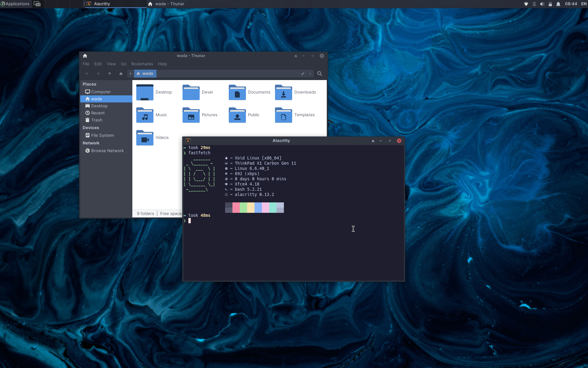Click the wada path bar button
Viewport: 588px width, 368px height.
pos(145,74)
